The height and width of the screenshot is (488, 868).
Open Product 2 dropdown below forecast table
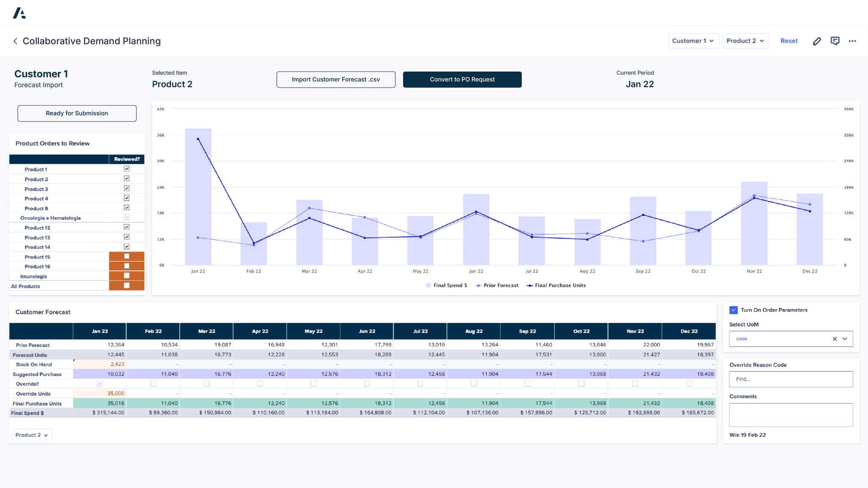[x=32, y=435]
